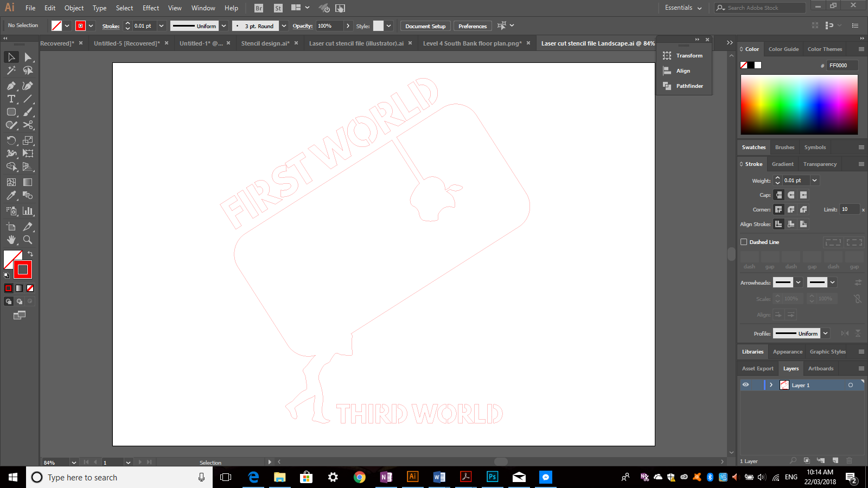The image size is (868, 488).
Task: Open Adobe Bridge from the Br icon
Action: [259, 8]
